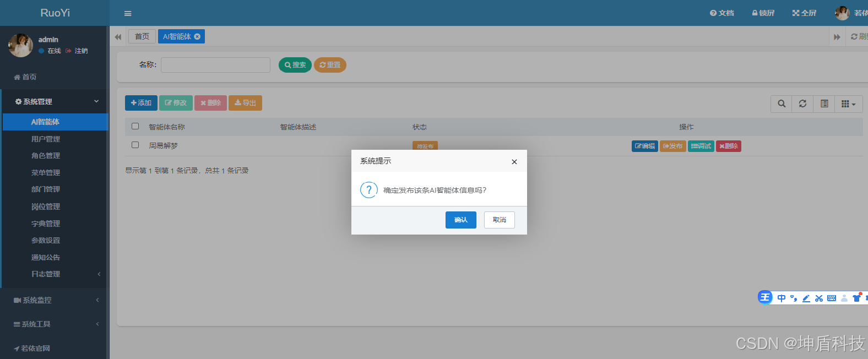The height and width of the screenshot is (359, 868).
Task: Click the 锁屏 lock screen icon
Action: (x=763, y=13)
